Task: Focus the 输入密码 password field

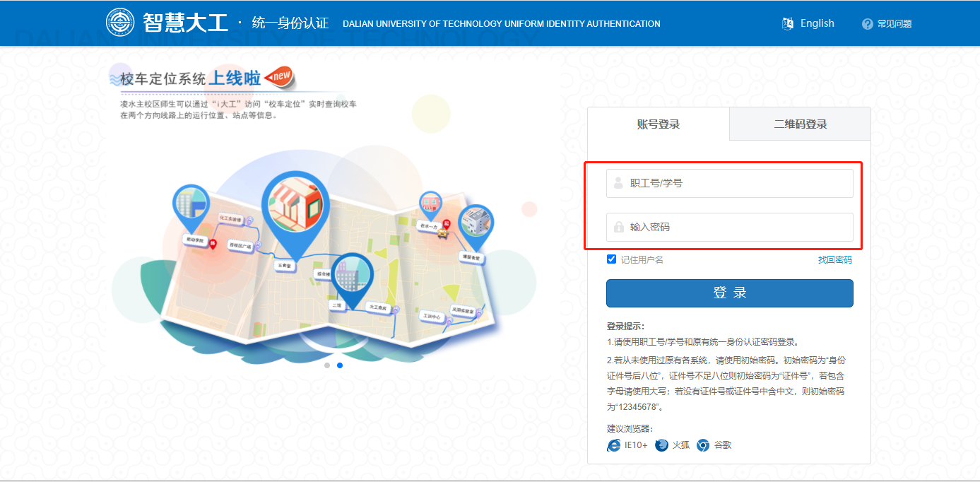Action: pos(738,227)
